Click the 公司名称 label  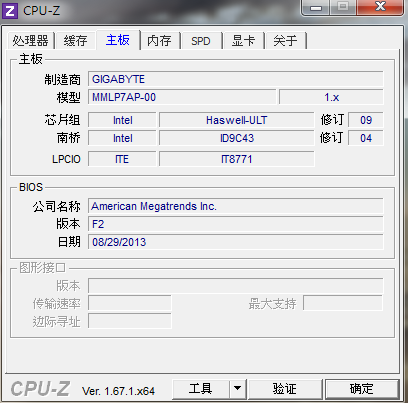[x=57, y=206]
